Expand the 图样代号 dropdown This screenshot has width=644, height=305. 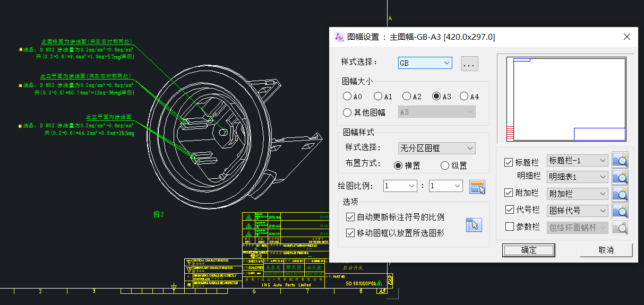[577, 211]
